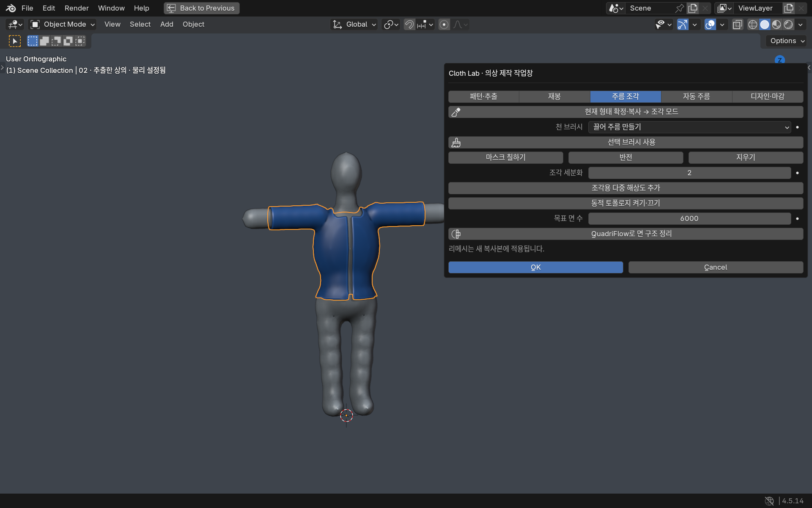Switch to rendered shading icon

coord(788,25)
